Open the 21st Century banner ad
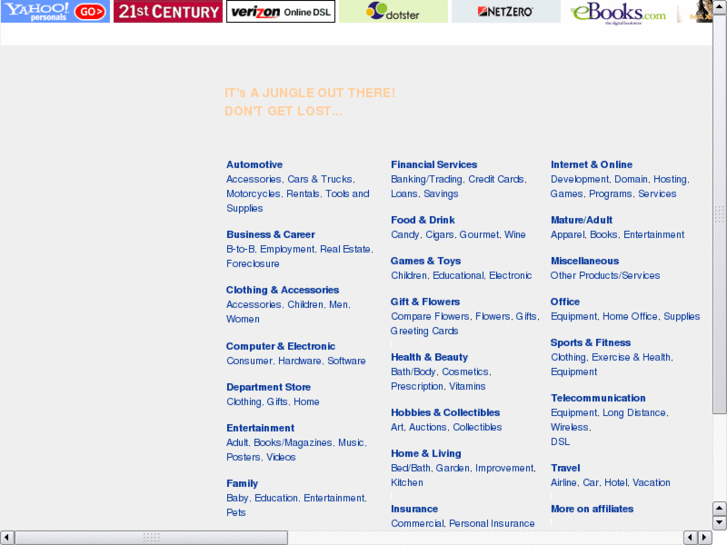 168,11
